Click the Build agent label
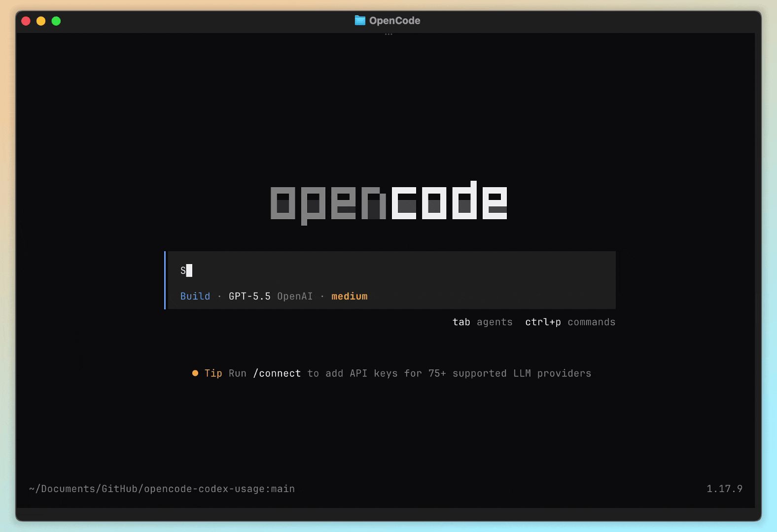This screenshot has width=777, height=532. point(195,296)
